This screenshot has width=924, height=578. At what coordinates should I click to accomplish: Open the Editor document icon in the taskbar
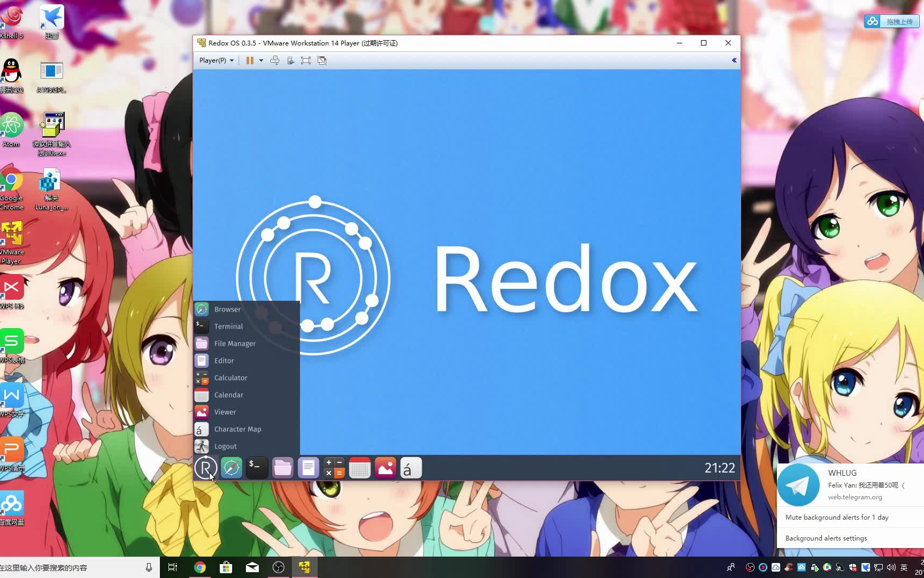tap(309, 467)
